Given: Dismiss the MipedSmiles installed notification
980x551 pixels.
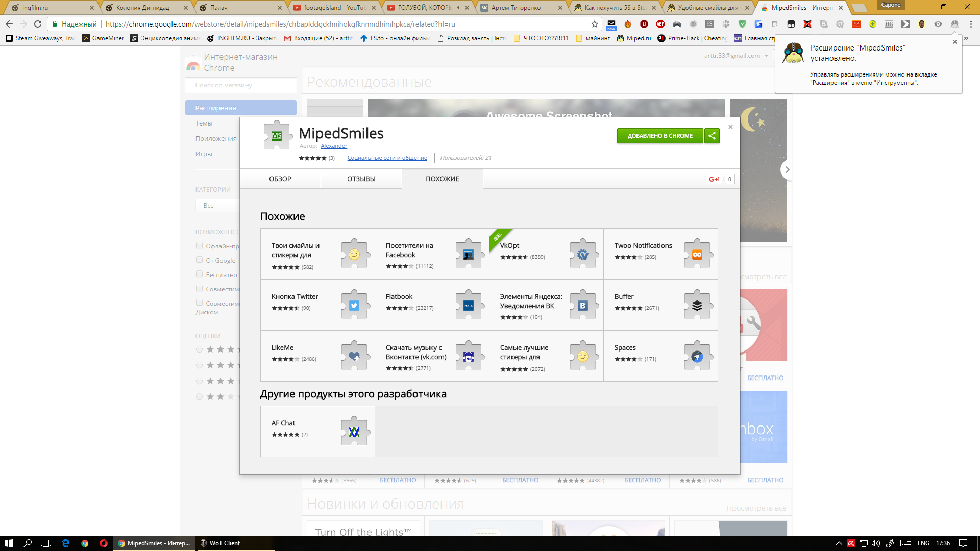Looking at the screenshot, I should point(955,42).
